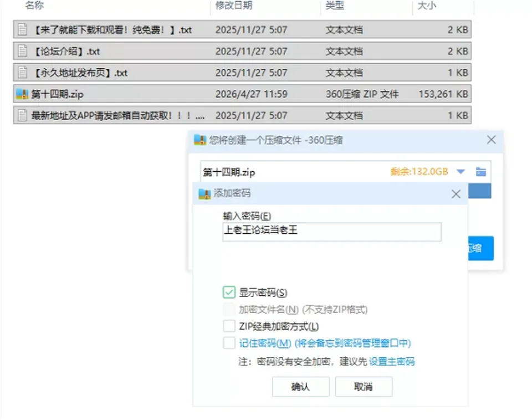This screenshot has width=532, height=420.
Task: Click the 第十四期.zip archive file icon
Action: tap(22, 94)
